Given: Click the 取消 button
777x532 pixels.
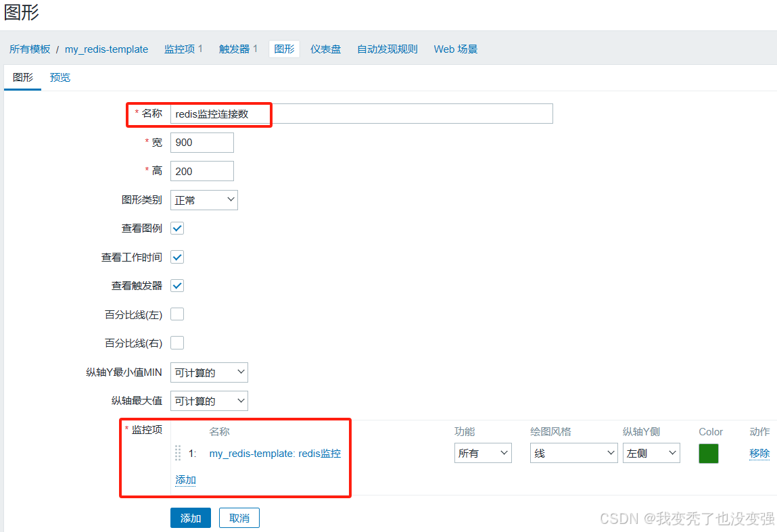Looking at the screenshot, I should [239, 518].
